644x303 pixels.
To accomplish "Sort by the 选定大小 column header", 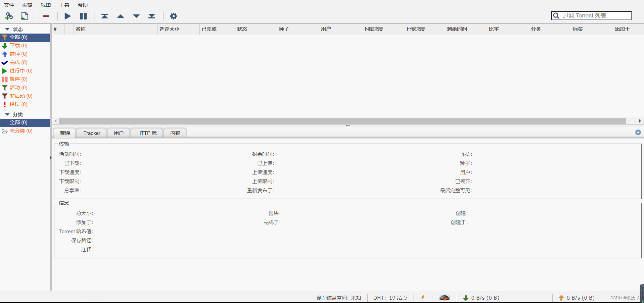I will pos(179,29).
